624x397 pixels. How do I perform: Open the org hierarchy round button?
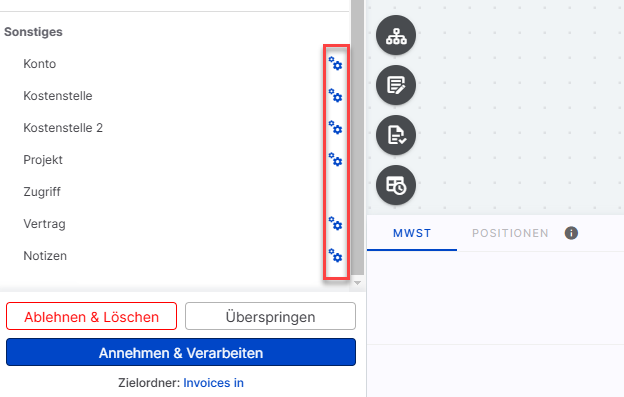point(396,35)
